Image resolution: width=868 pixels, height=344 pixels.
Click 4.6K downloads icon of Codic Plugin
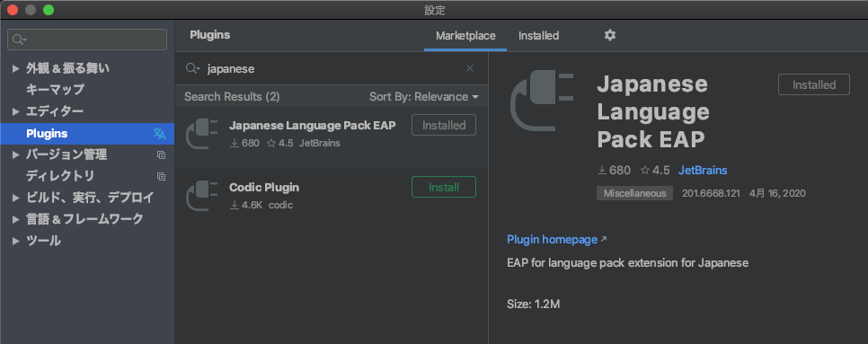(235, 205)
